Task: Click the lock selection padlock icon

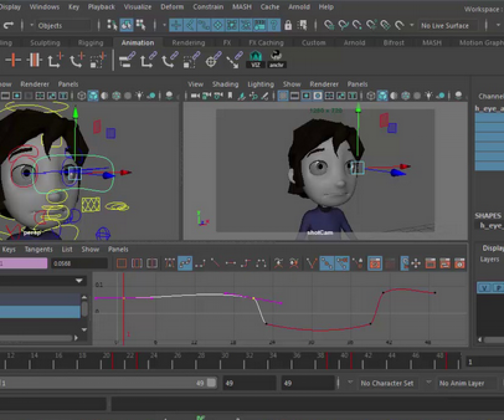Action: tap(288, 26)
